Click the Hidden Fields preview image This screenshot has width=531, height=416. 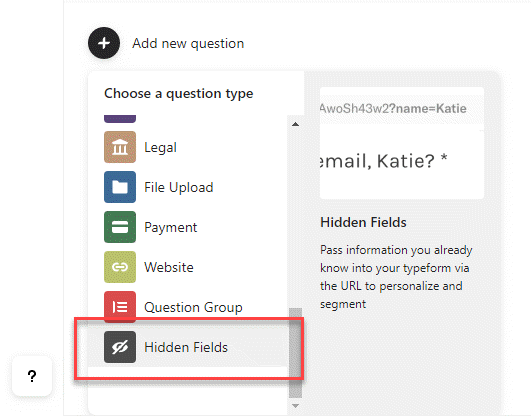click(x=402, y=143)
